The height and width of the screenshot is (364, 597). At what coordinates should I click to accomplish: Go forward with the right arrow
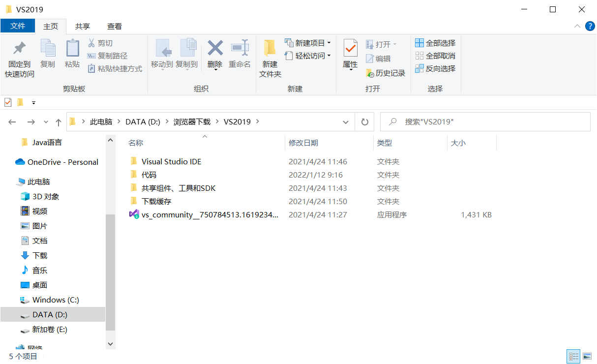click(x=31, y=122)
